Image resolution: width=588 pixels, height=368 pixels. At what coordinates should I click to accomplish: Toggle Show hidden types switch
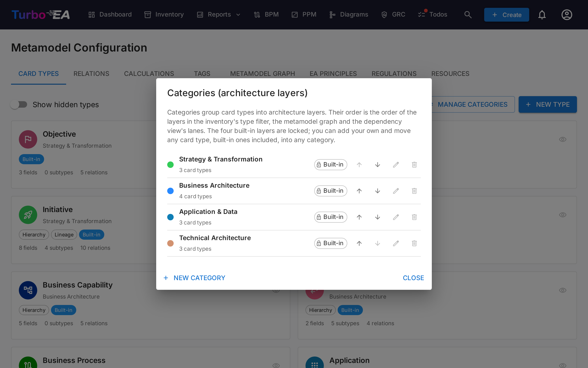click(x=19, y=105)
